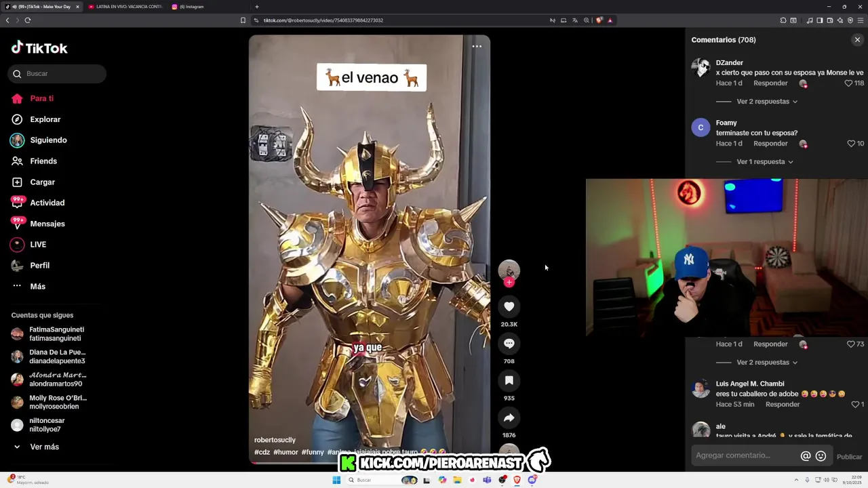Open the Windows Start menu

click(x=336, y=480)
